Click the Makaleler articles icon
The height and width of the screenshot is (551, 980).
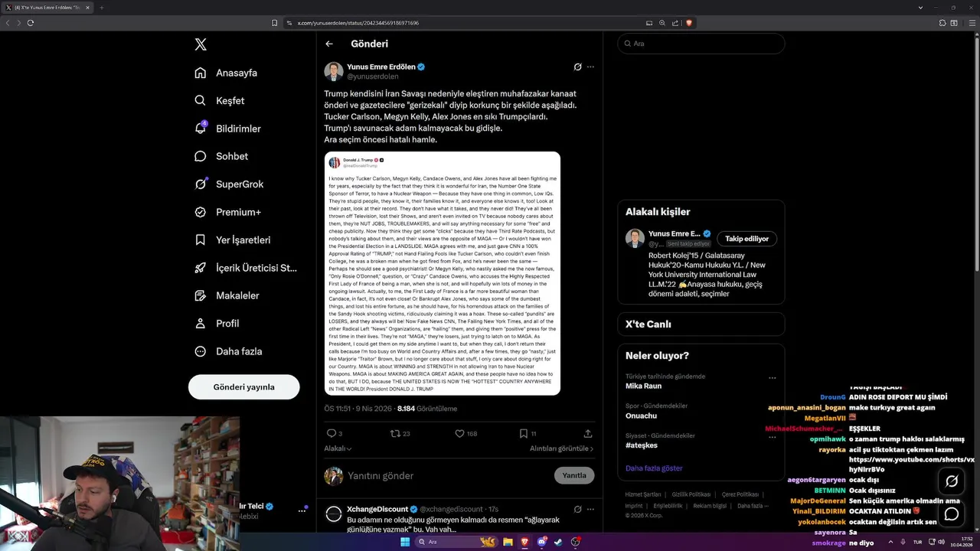[201, 295]
